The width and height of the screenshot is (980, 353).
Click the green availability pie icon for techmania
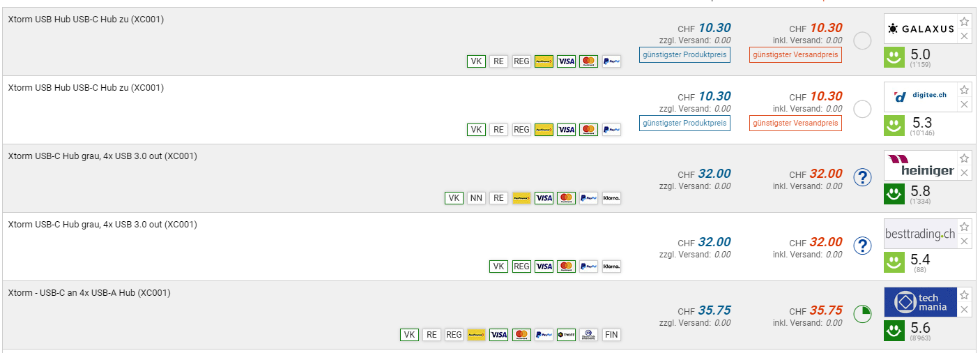coord(862,314)
